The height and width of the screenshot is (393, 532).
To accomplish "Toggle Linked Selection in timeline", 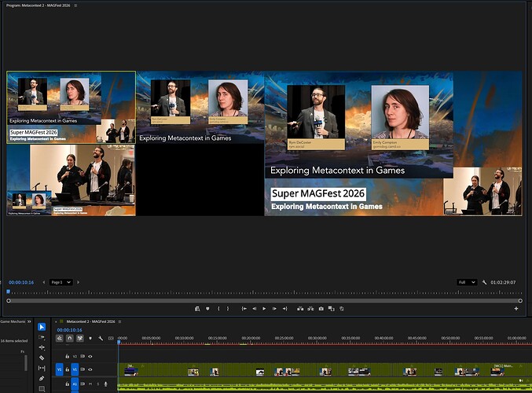I will coord(80,338).
